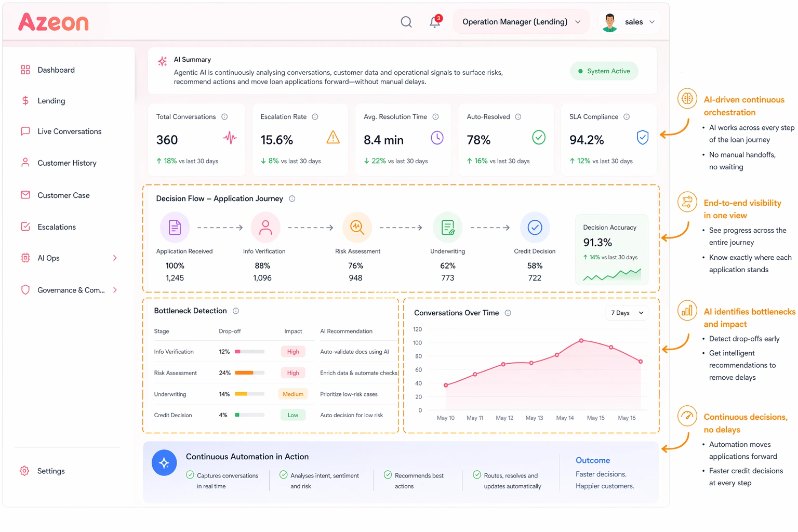This screenshot has width=798, height=532.
Task: Switch to the Lending menu item
Action: tap(51, 100)
